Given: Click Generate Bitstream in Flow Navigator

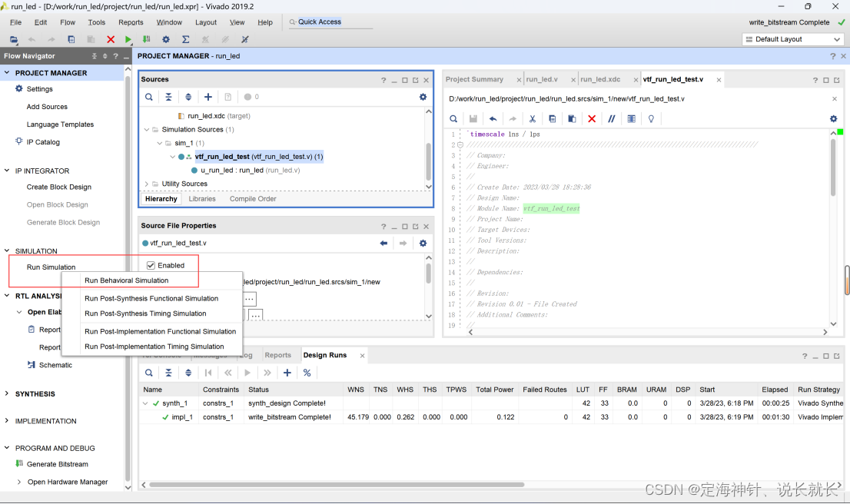Looking at the screenshot, I should point(58,464).
